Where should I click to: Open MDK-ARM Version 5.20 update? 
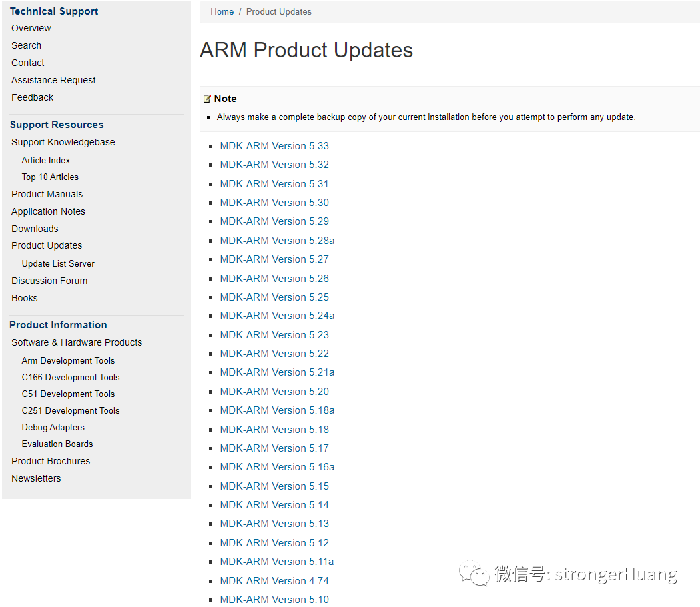coord(274,392)
